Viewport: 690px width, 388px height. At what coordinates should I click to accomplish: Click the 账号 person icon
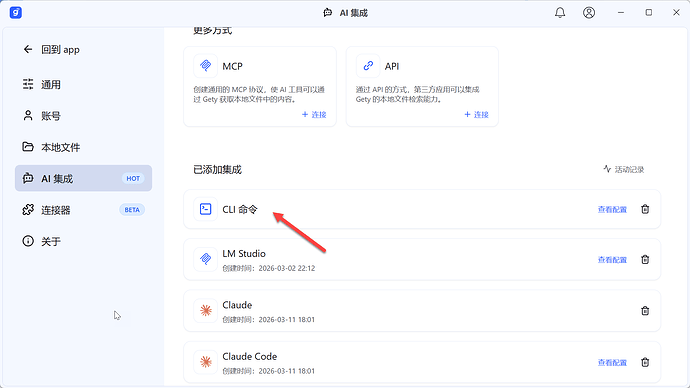click(28, 115)
